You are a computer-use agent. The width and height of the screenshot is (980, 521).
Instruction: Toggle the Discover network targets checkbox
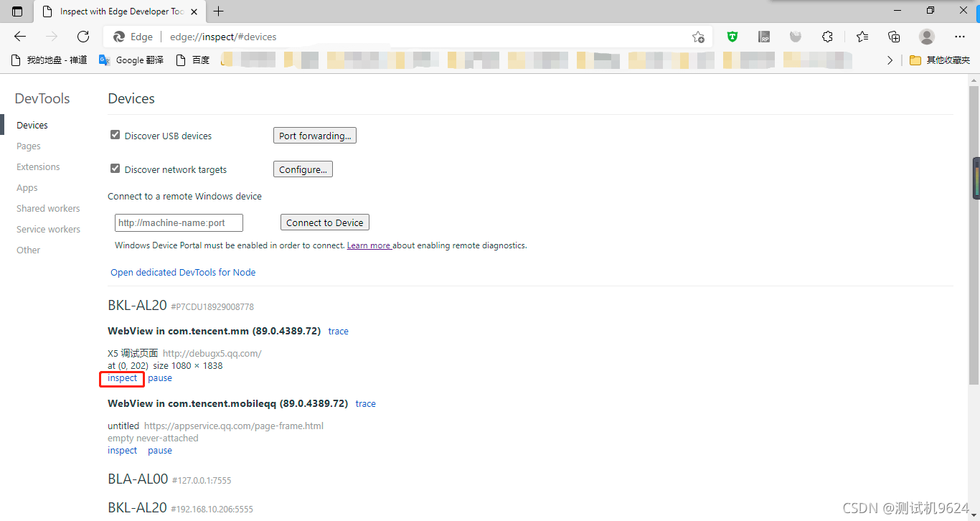pos(115,169)
